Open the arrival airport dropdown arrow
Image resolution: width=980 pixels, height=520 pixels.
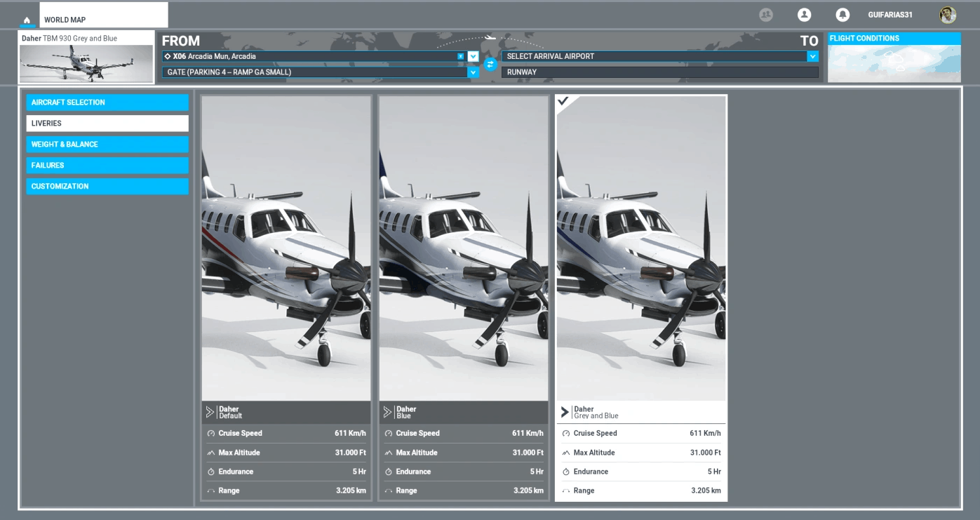[812, 56]
